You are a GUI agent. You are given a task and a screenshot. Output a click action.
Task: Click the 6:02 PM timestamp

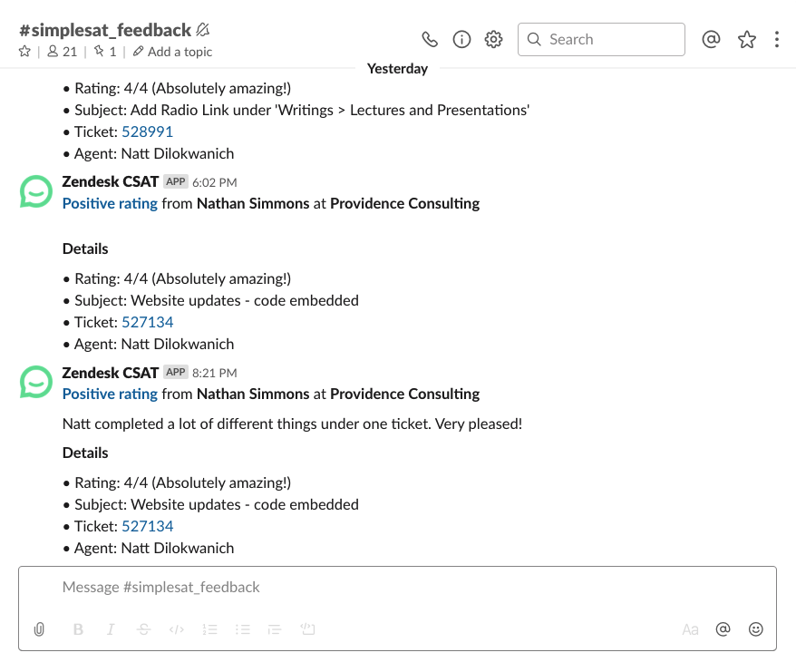click(214, 183)
